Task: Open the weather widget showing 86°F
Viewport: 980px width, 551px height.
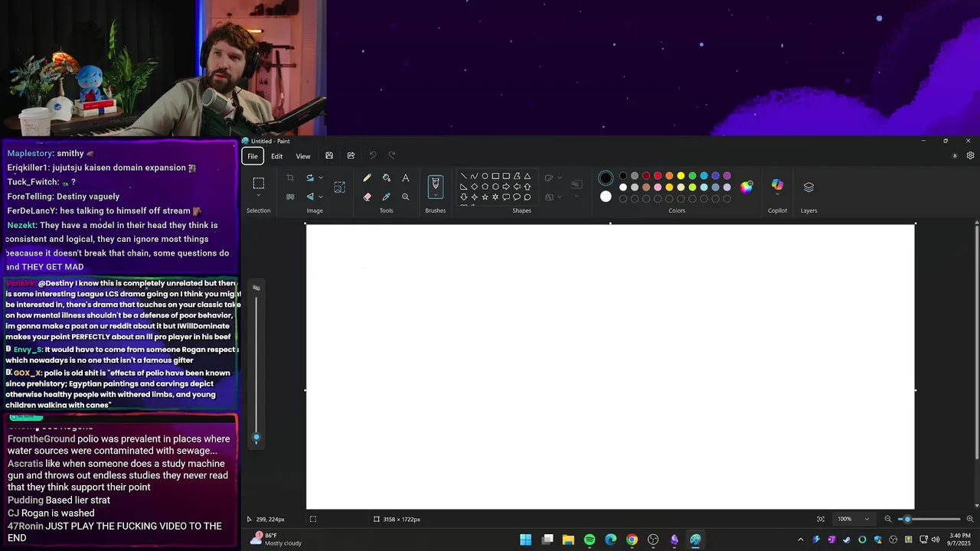Action: (x=277, y=540)
